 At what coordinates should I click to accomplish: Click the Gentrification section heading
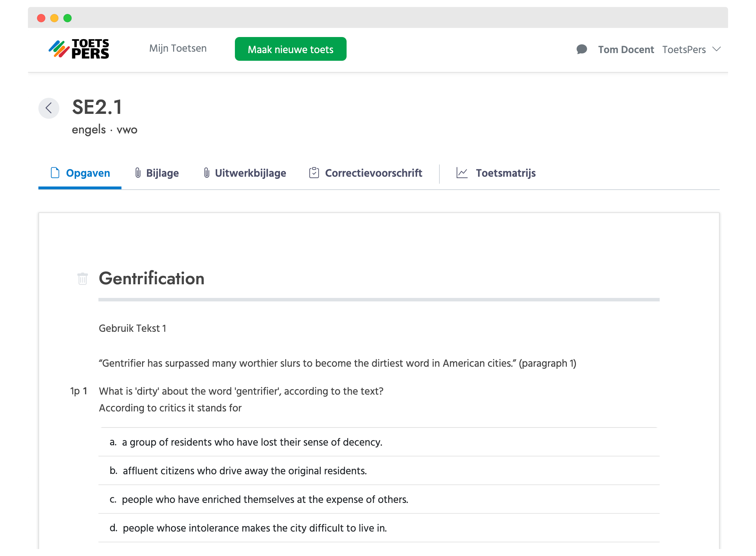tap(151, 278)
